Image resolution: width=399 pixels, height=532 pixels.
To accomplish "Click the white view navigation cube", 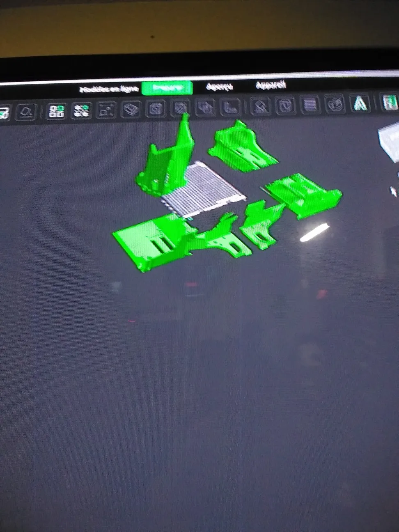I will click(x=390, y=142).
